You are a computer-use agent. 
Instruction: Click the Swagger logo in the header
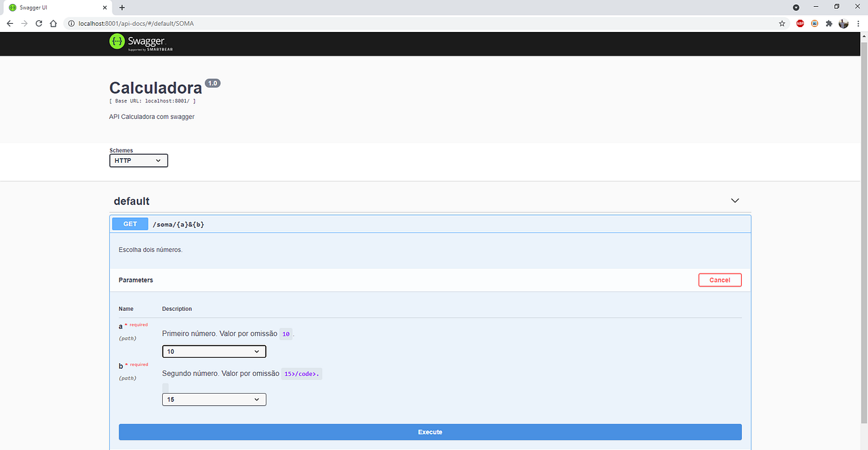(140, 42)
